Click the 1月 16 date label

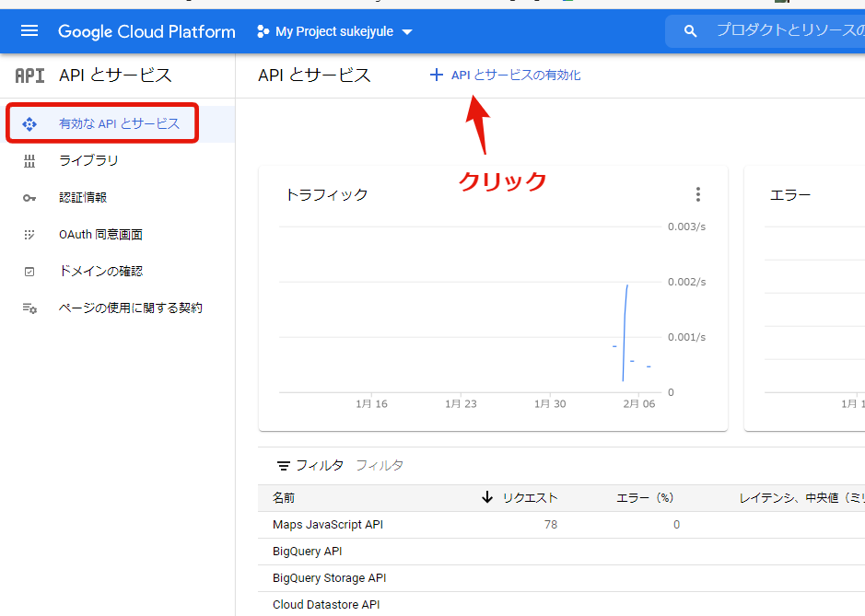pyautogui.click(x=371, y=403)
